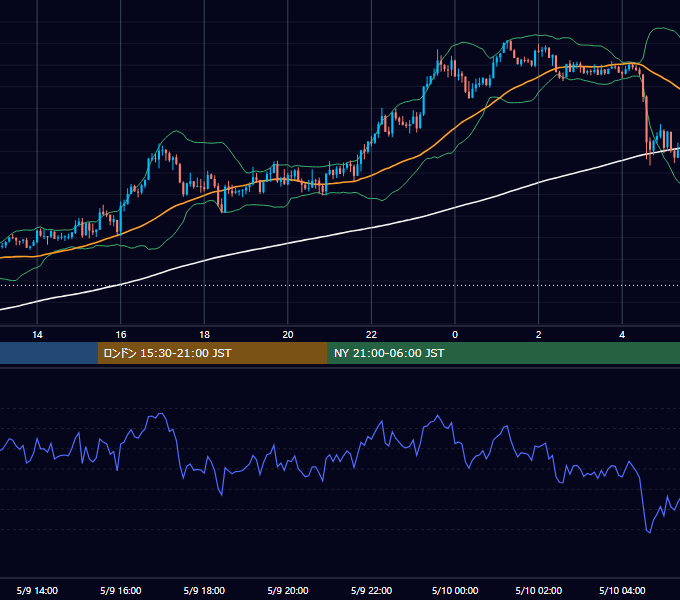Screen dimensions: 680x600
Task: Click the ロンドン 15:30-21:00 JST session band
Action: point(212,353)
